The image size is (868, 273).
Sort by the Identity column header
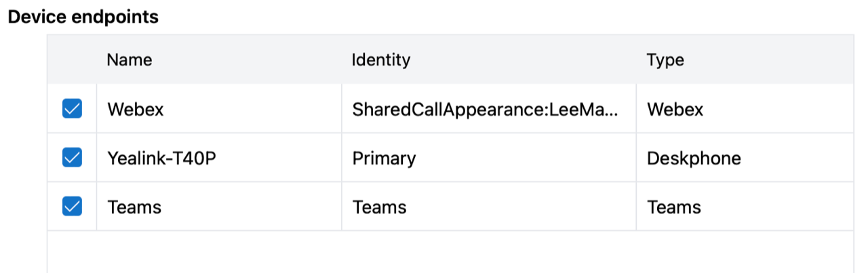[380, 60]
